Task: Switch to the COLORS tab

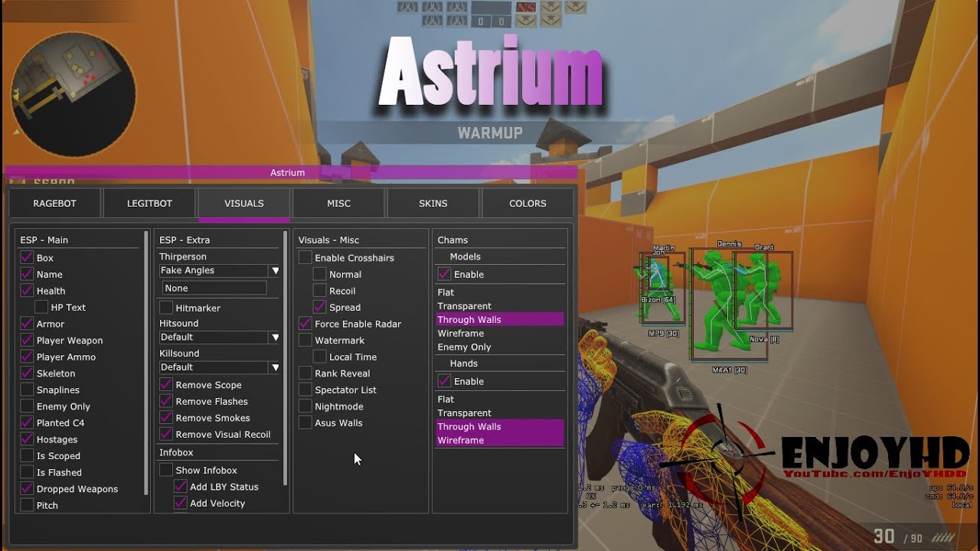Action: click(528, 204)
